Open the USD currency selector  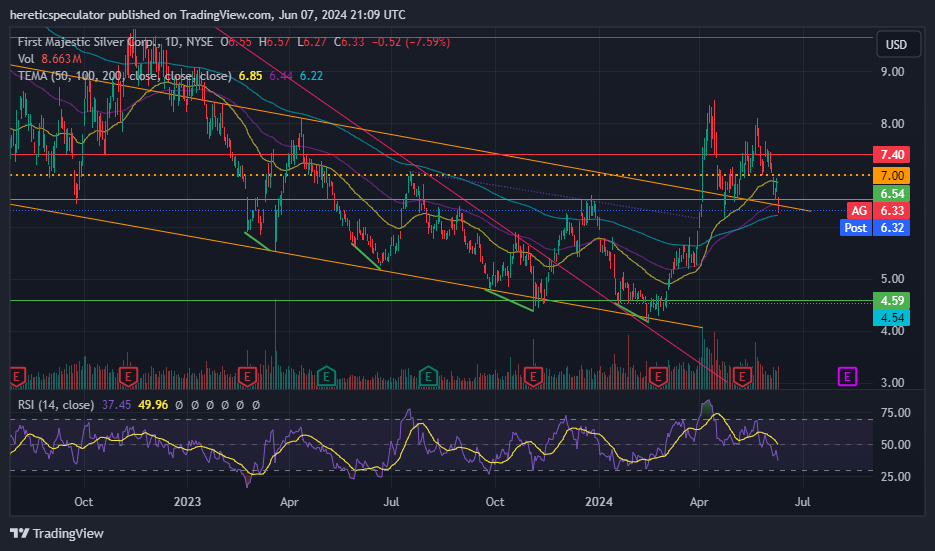pyautogui.click(x=899, y=45)
